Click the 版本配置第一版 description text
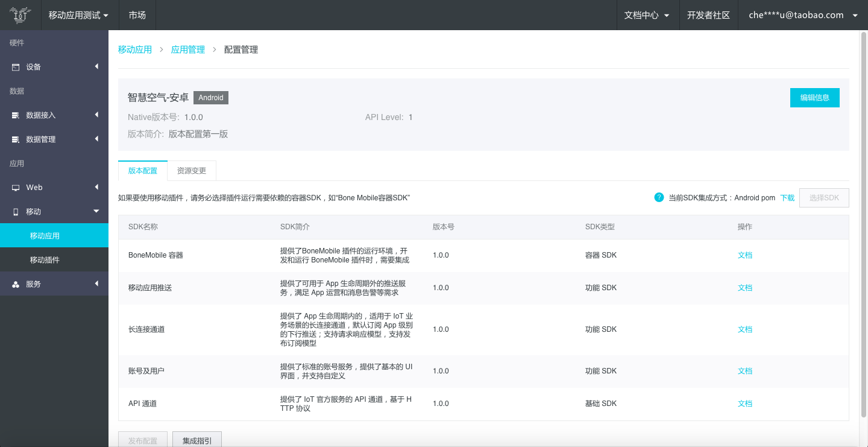The width and height of the screenshot is (868, 447). (x=198, y=135)
